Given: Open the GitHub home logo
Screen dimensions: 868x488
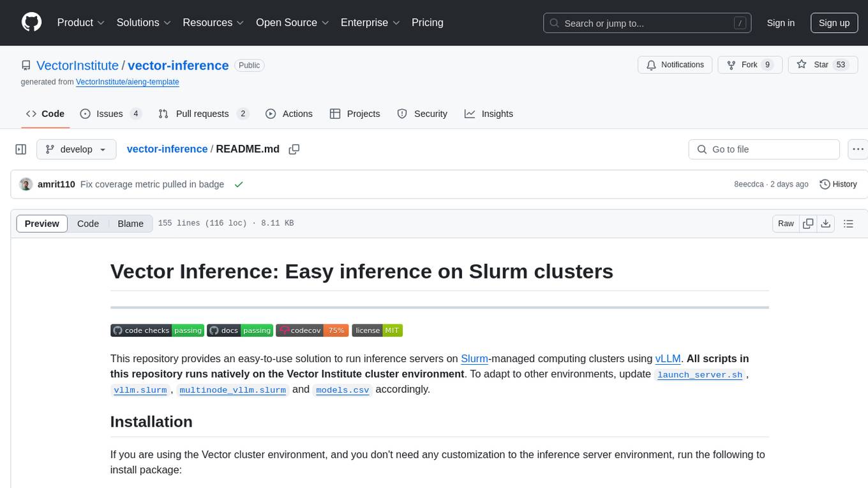Looking at the screenshot, I should [x=31, y=22].
